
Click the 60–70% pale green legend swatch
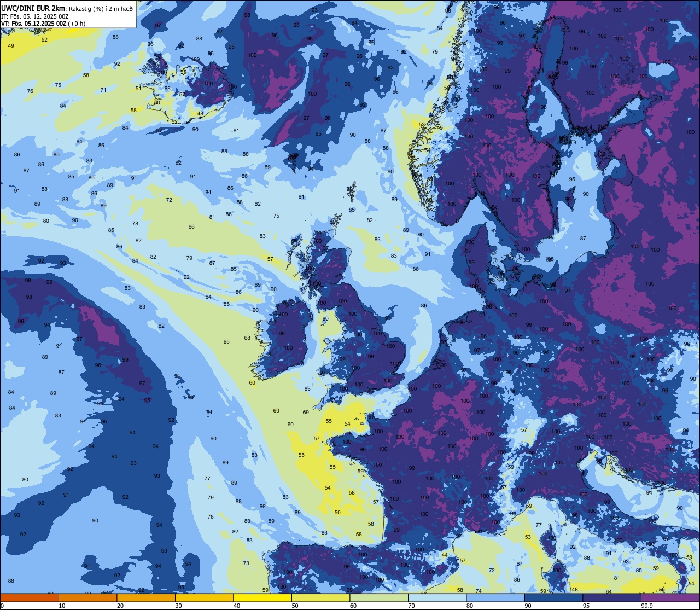[x=379, y=597]
